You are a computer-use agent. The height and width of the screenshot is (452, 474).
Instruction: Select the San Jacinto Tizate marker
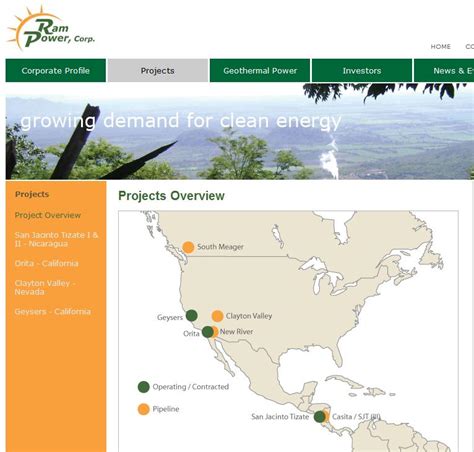tap(320, 417)
